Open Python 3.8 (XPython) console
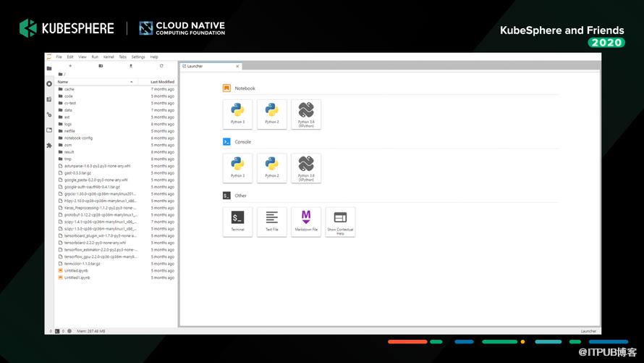The height and width of the screenshot is (363, 644). tap(306, 167)
